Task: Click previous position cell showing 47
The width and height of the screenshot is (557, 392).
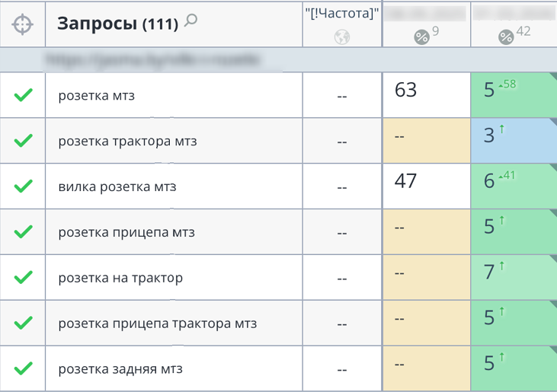Action: [426, 186]
